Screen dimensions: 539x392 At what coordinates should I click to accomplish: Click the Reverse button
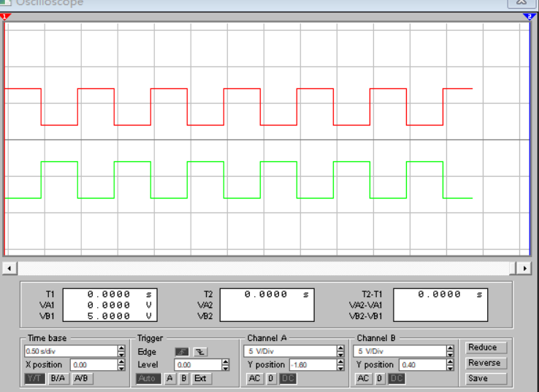tap(483, 363)
